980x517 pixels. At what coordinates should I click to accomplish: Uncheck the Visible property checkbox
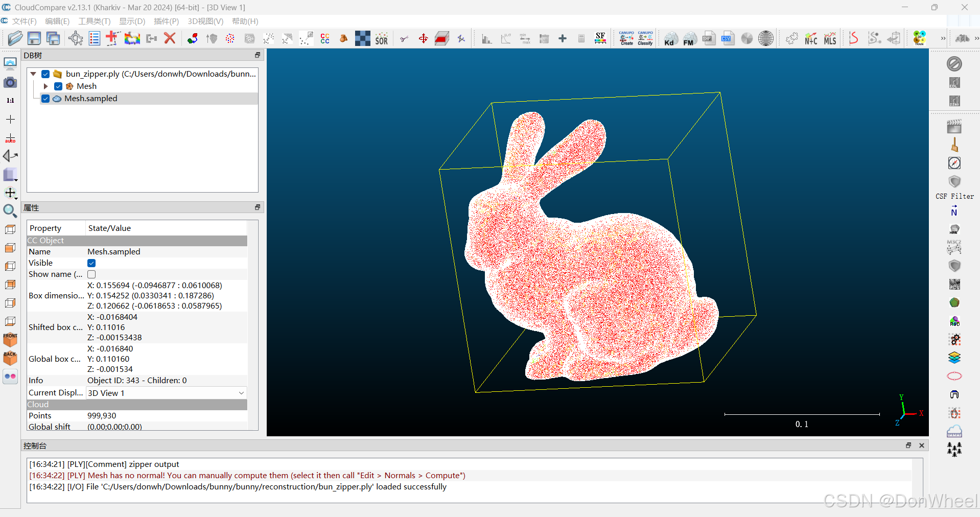(91, 263)
